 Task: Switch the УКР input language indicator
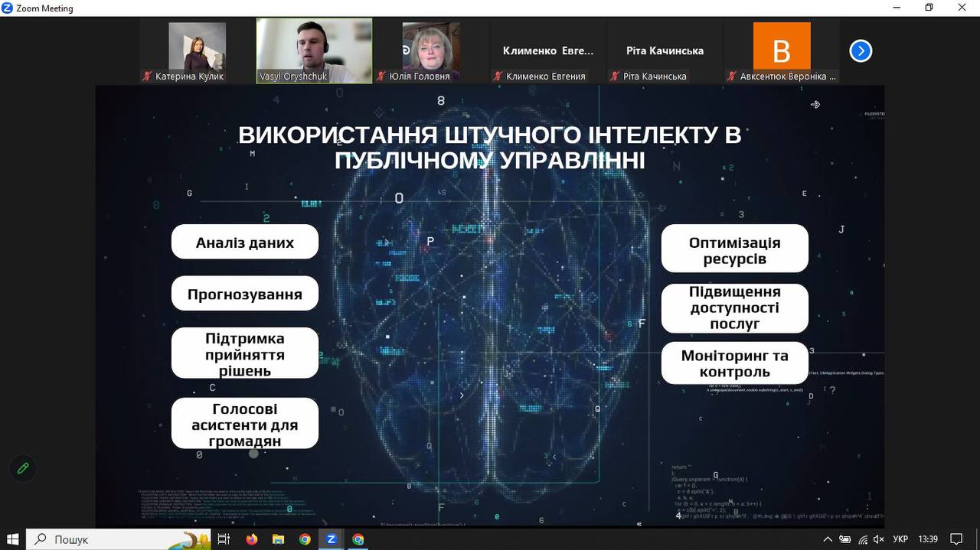pyautogui.click(x=901, y=539)
